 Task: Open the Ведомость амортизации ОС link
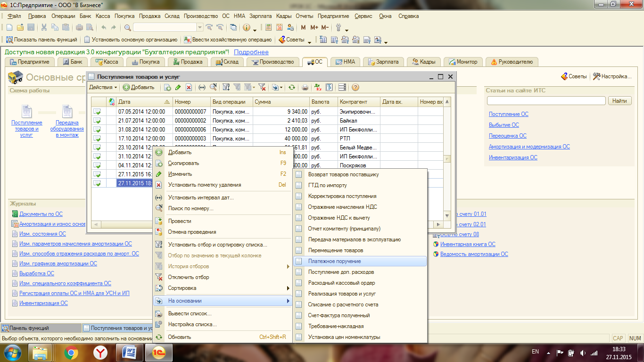click(474, 254)
